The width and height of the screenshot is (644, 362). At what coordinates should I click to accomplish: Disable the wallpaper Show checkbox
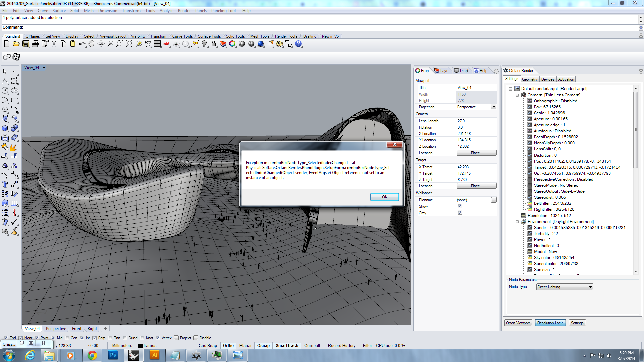pos(460,206)
